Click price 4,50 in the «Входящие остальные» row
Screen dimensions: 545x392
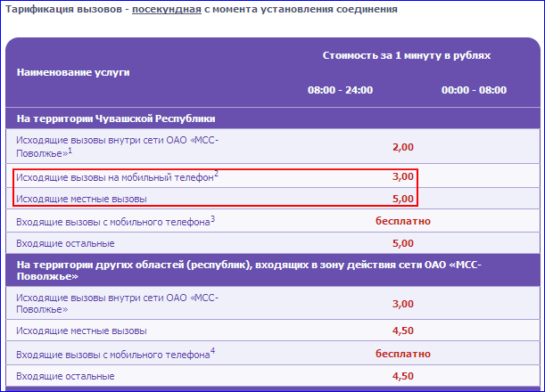[403, 376]
